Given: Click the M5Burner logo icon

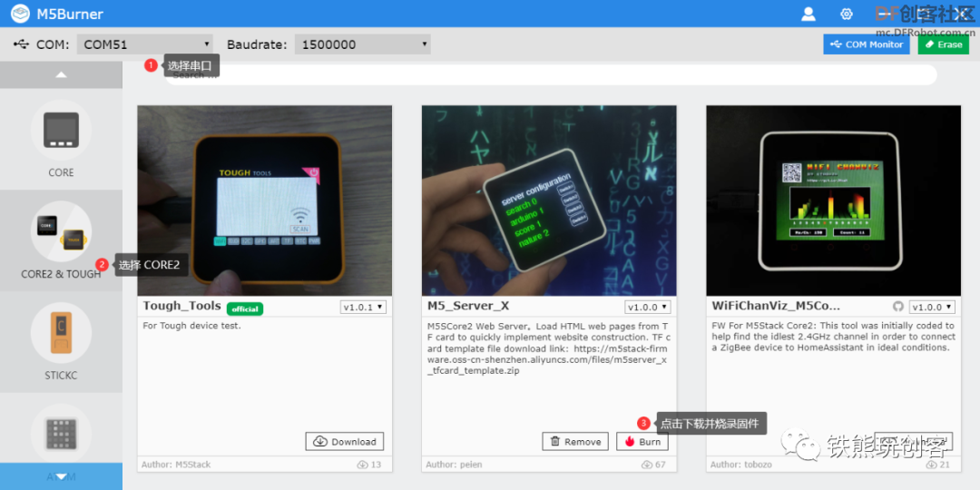Looking at the screenshot, I should pyautogui.click(x=20, y=13).
